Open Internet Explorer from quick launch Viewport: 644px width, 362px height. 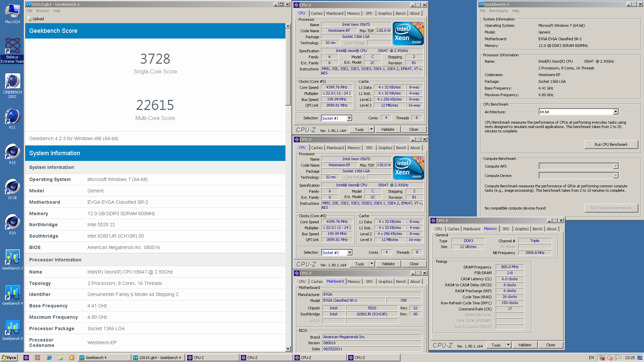tap(49, 358)
